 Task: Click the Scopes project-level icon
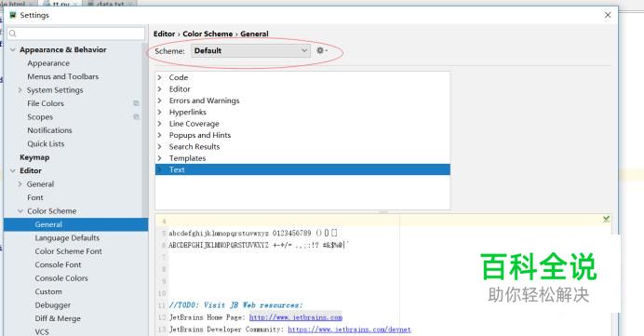136,117
